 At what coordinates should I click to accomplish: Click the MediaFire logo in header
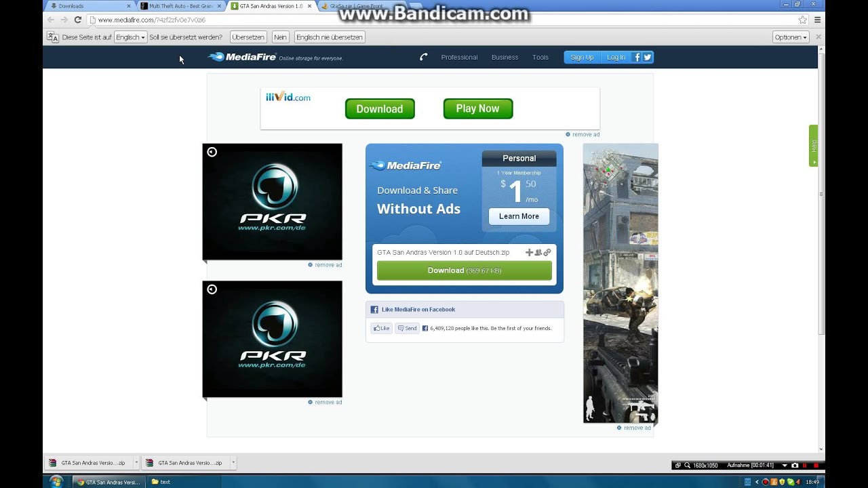click(x=243, y=57)
